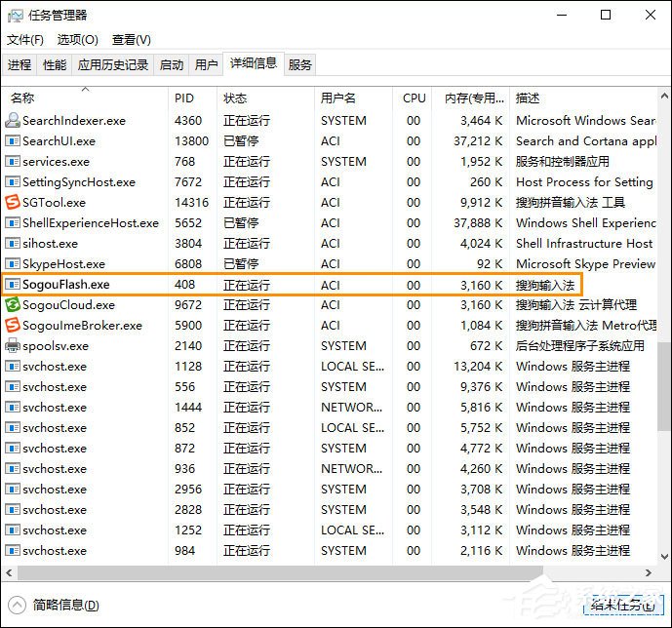Click the horizontal scrollbar thumb
Viewport: 672px width, 628px height.
pyautogui.click(x=280, y=572)
